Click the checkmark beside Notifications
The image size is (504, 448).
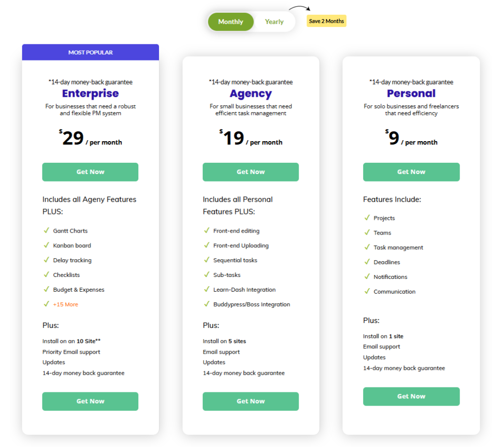(x=367, y=277)
